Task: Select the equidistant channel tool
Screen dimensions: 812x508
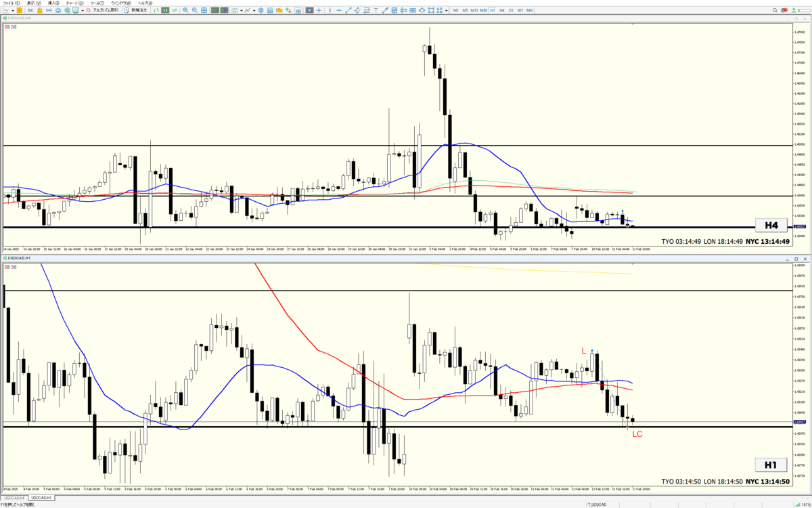Action: click(x=357, y=10)
